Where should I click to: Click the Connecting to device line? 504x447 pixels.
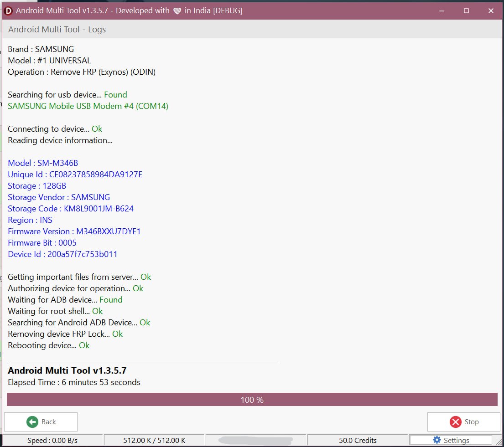click(55, 129)
